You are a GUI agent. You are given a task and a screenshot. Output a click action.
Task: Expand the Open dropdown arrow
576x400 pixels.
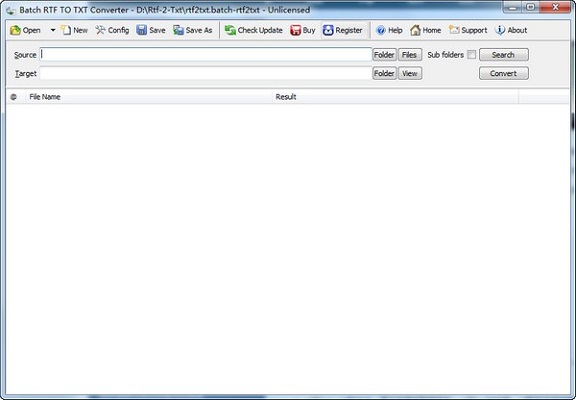(x=53, y=30)
